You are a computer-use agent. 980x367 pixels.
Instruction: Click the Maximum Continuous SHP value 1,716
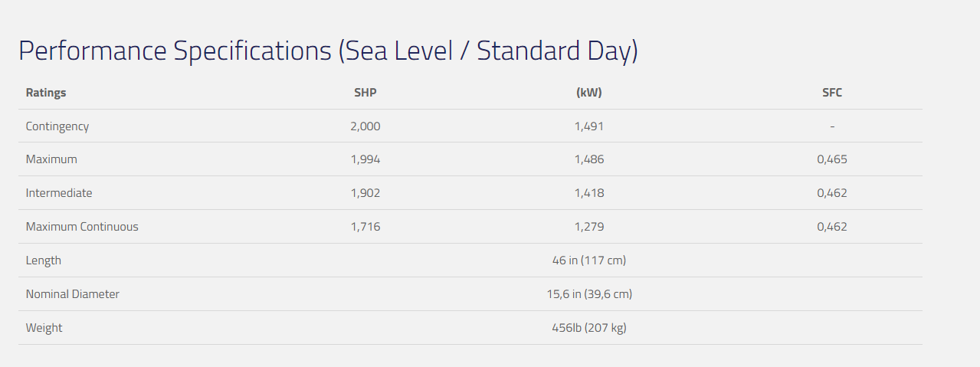[365, 227]
